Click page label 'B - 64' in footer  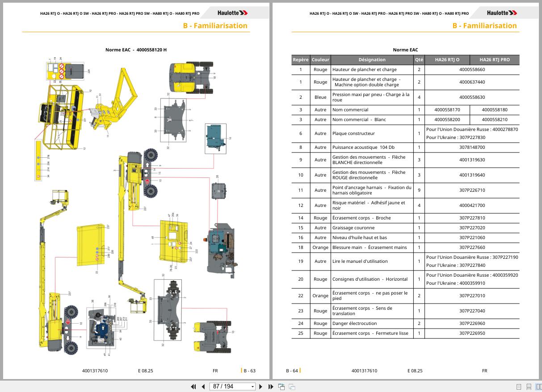click(x=292, y=371)
